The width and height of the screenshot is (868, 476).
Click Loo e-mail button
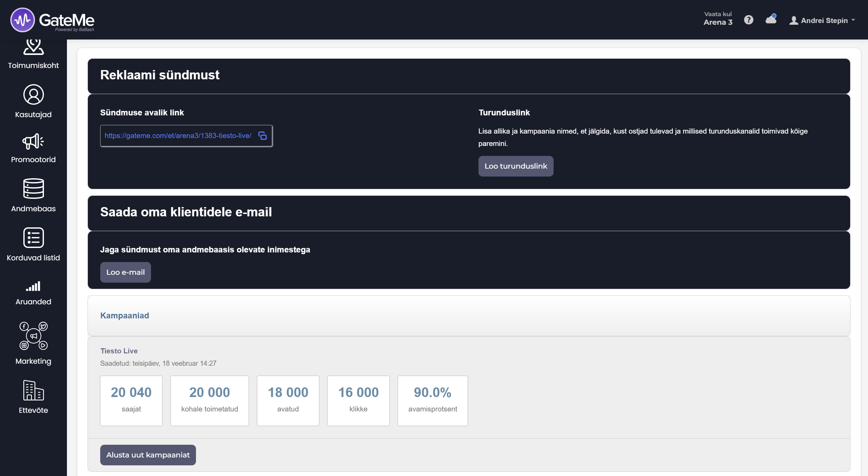pyautogui.click(x=125, y=272)
